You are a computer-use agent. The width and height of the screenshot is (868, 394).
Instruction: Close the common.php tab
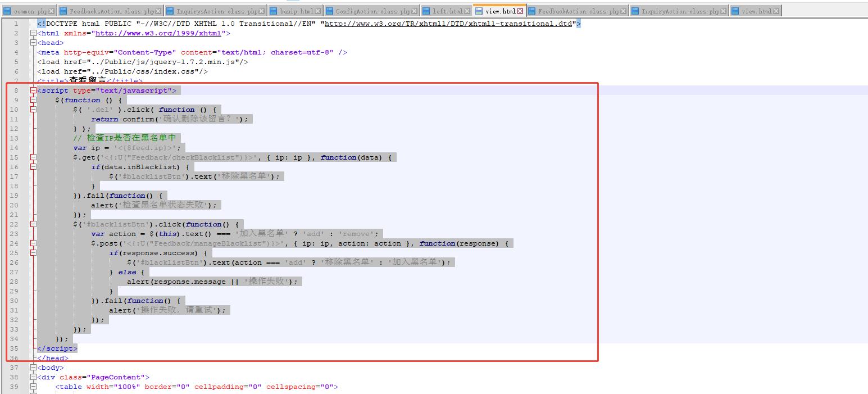coord(52,11)
